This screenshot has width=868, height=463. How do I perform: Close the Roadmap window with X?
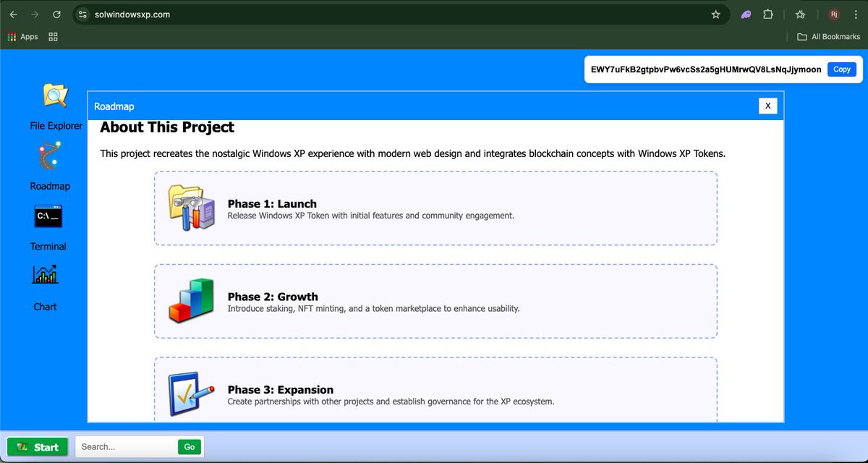(x=767, y=106)
